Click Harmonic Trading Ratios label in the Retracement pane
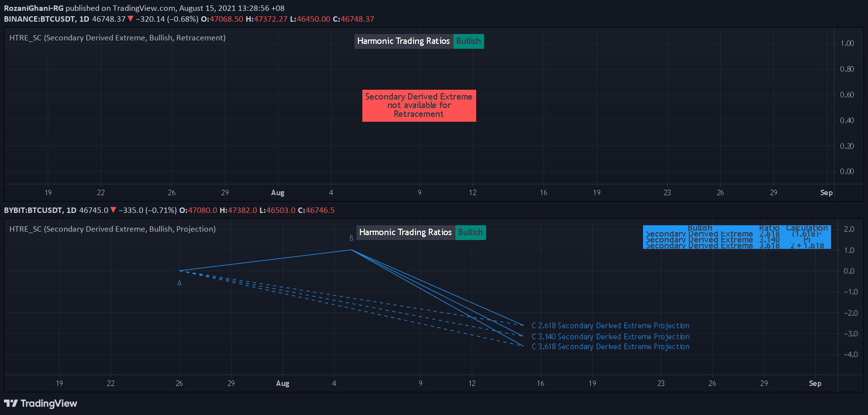Image resolution: width=868 pixels, height=415 pixels. (404, 41)
